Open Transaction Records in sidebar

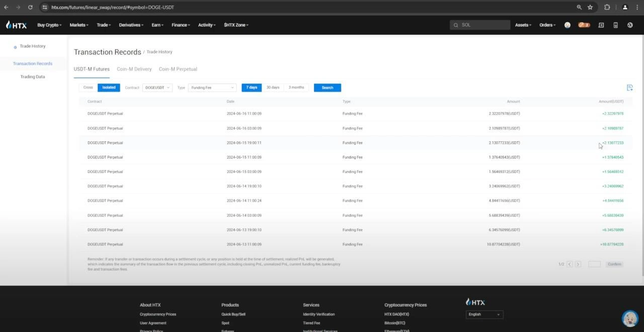coord(33,64)
